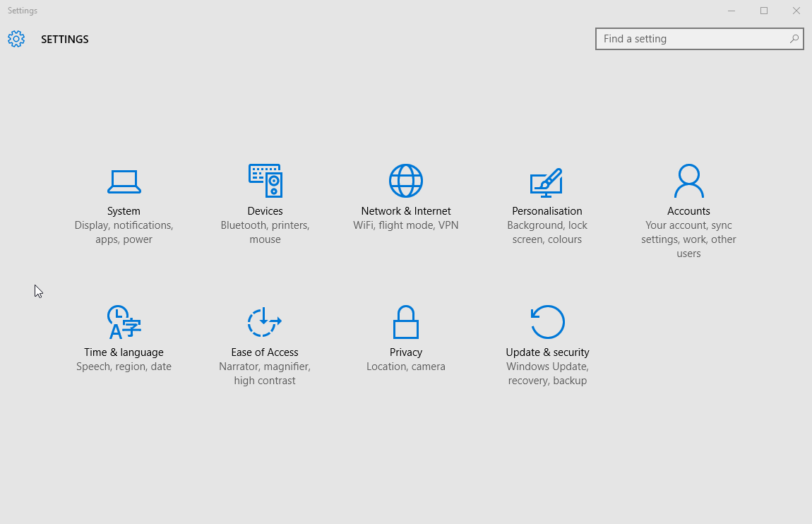Click the Network & Internet globe icon
Image resolution: width=812 pixels, height=524 pixels.
tap(406, 181)
